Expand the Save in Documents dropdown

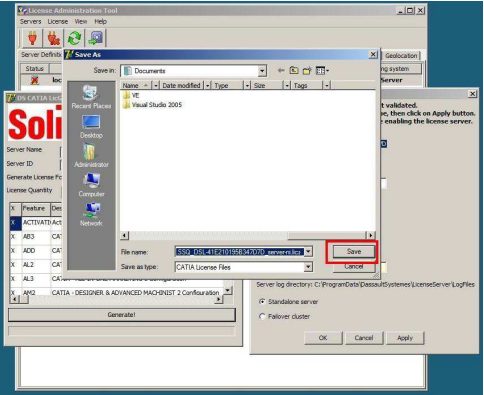262,71
